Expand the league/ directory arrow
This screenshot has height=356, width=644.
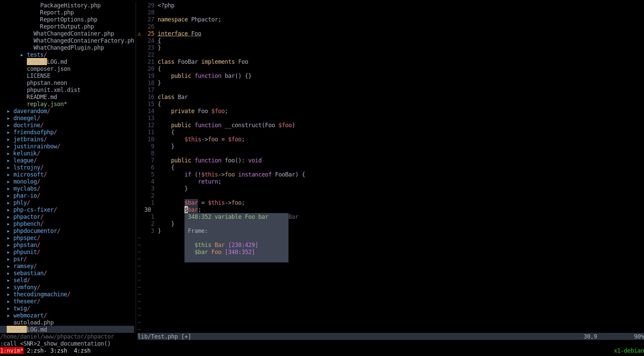(x=8, y=160)
